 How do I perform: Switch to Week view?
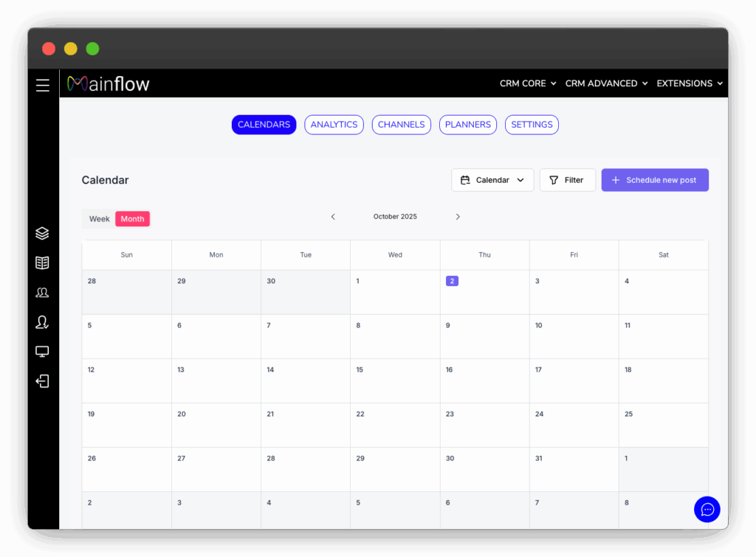(99, 219)
